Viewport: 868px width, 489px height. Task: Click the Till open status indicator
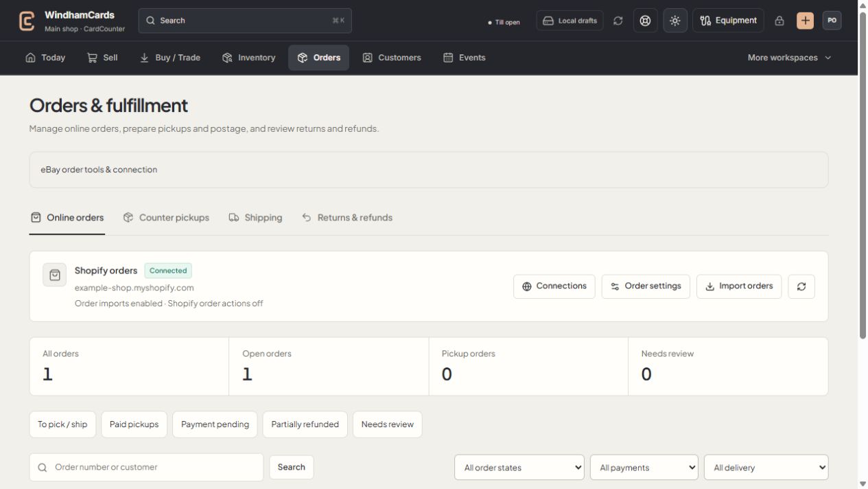pyautogui.click(x=504, y=22)
